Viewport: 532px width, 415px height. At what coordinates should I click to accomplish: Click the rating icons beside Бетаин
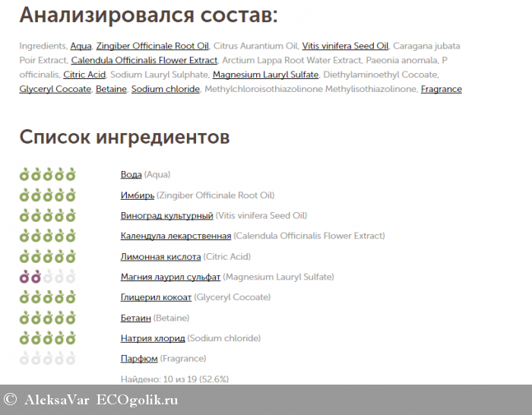click(47, 318)
